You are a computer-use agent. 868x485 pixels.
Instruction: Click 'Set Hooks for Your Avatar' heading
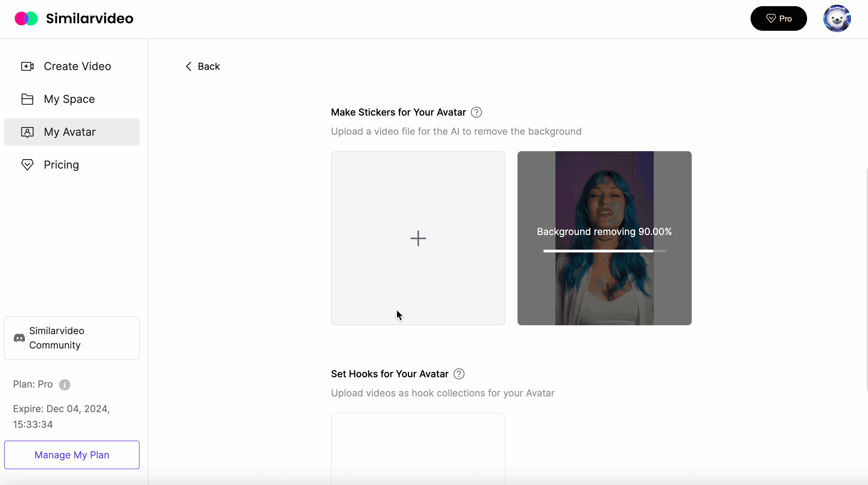pyautogui.click(x=390, y=374)
